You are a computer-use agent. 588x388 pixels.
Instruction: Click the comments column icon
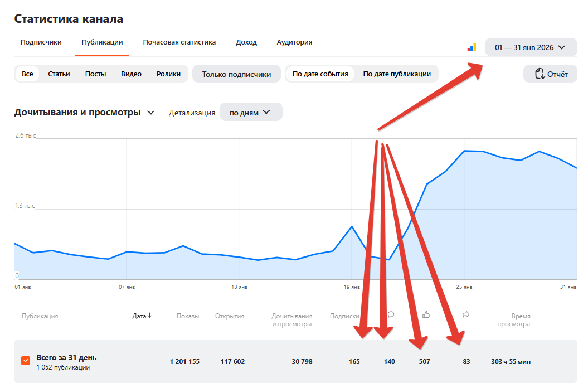pyautogui.click(x=391, y=314)
